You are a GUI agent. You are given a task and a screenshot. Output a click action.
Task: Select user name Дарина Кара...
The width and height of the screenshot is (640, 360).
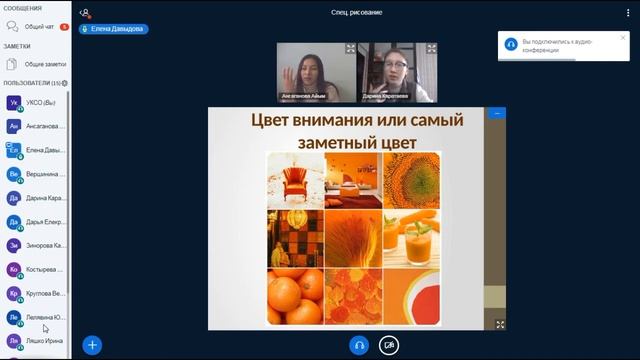(45, 198)
